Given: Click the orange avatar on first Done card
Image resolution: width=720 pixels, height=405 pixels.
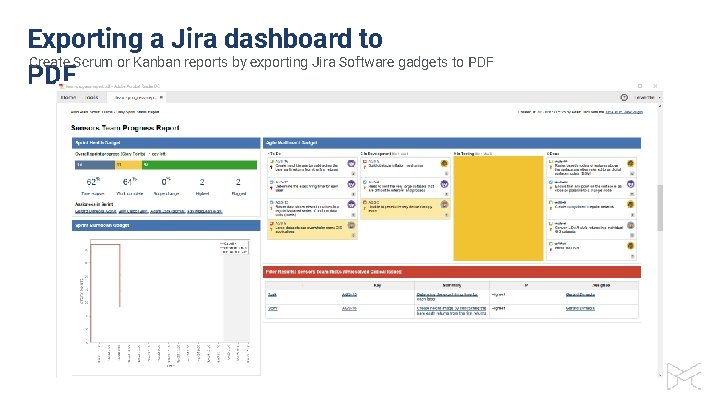Looking at the screenshot, I should coord(631,163).
